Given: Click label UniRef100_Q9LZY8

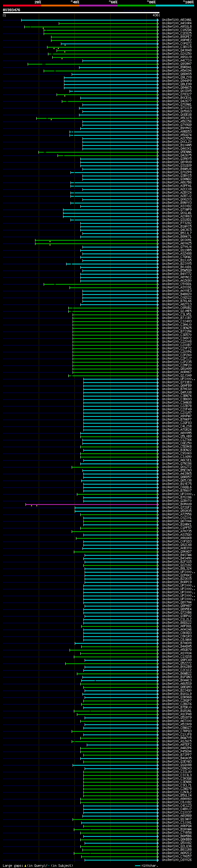Looking at the screenshot, I should 177,78.
